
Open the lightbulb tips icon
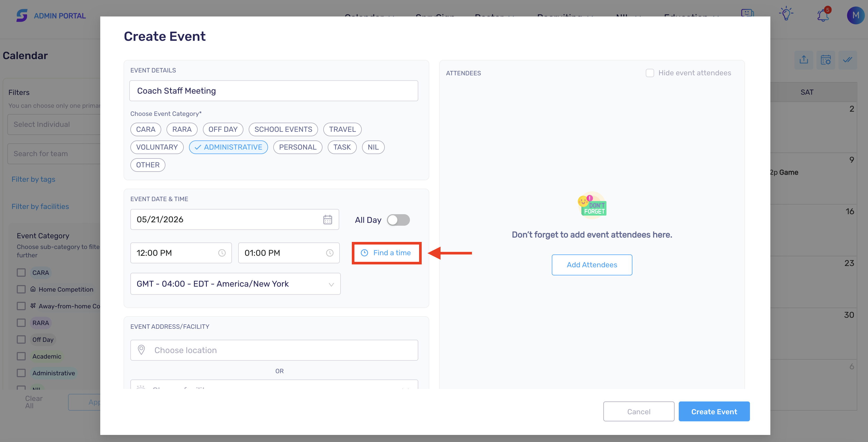point(786,14)
